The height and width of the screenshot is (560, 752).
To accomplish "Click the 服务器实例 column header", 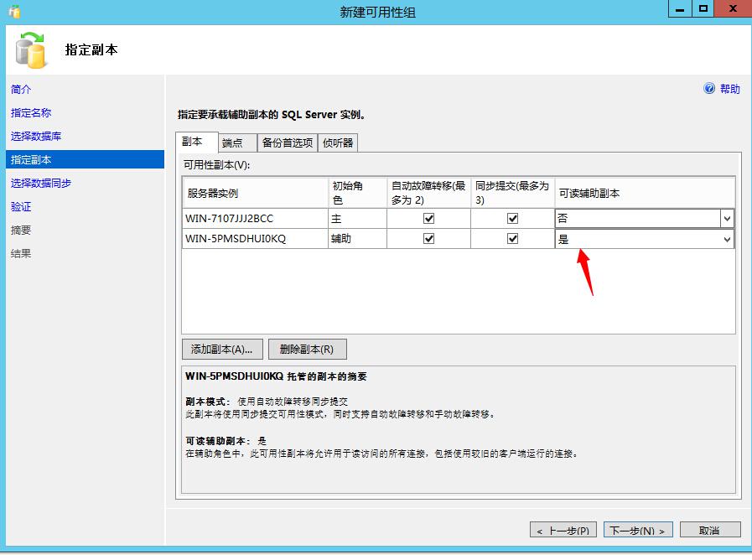I will (255, 193).
